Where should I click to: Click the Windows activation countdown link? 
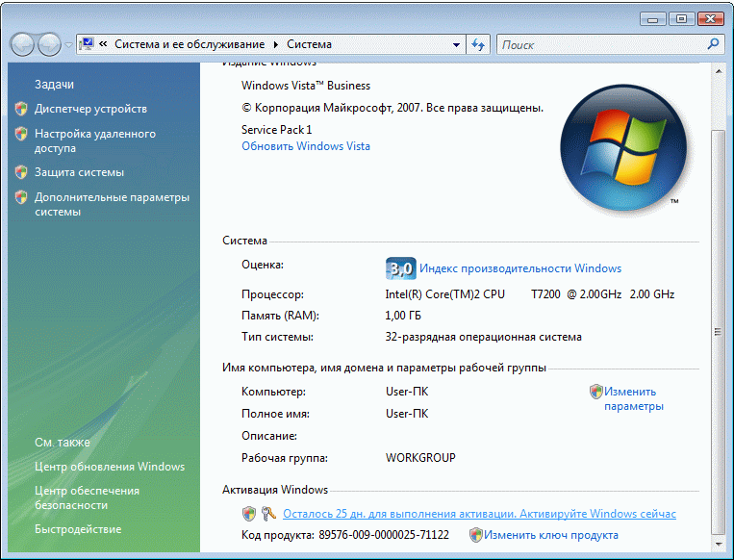[x=479, y=514]
